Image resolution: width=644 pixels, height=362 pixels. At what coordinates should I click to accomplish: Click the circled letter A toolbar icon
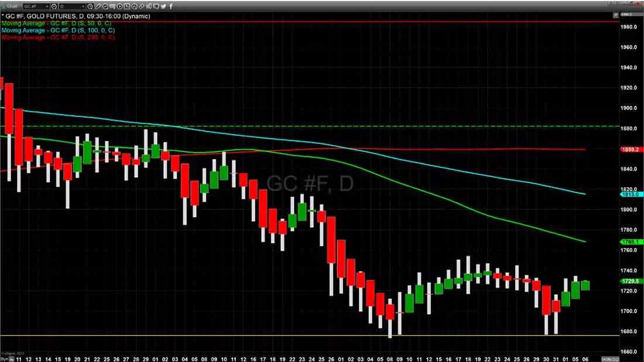pyautogui.click(x=134, y=6)
